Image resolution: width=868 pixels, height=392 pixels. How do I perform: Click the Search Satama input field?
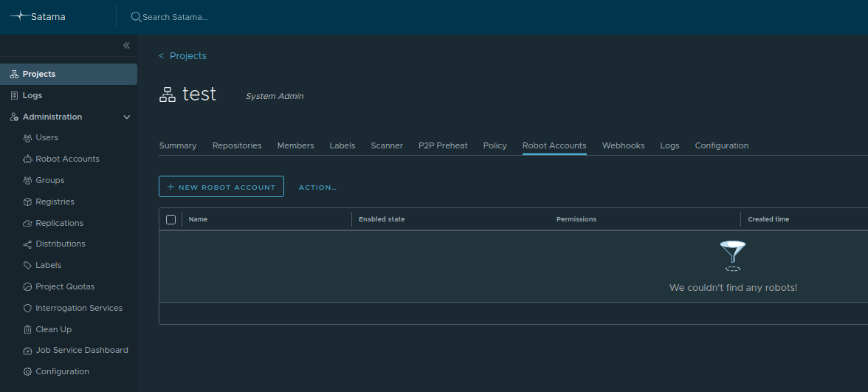(175, 17)
